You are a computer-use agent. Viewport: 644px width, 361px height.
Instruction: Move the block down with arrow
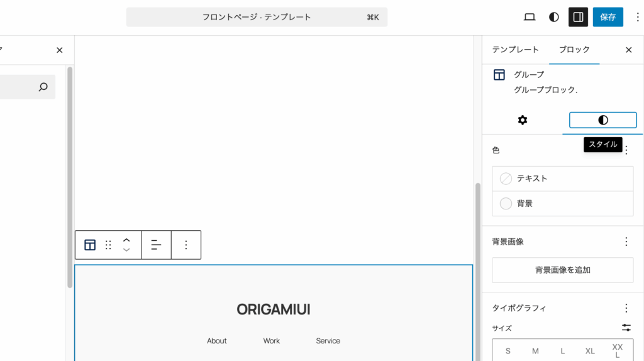tap(126, 250)
